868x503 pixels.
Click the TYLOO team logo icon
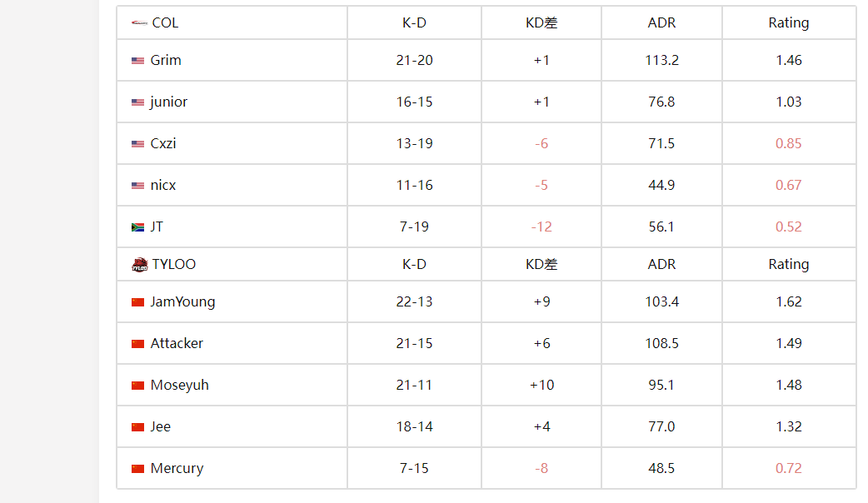(139, 265)
